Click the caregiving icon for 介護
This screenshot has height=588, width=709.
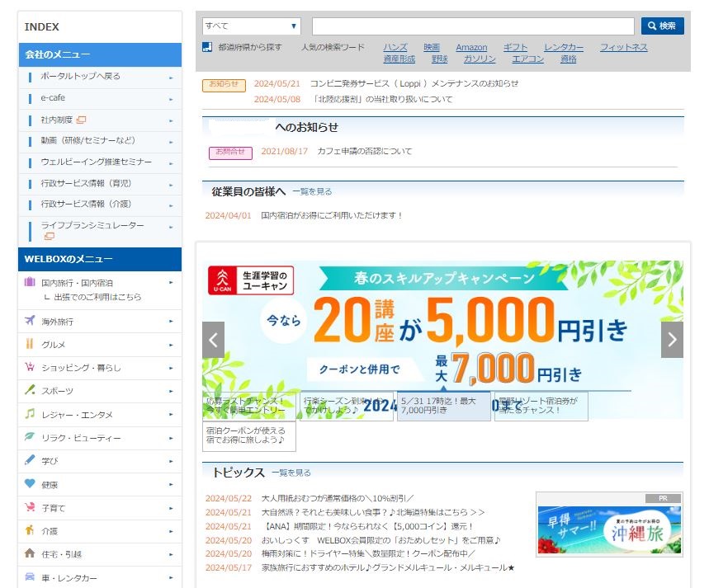pos(30,530)
